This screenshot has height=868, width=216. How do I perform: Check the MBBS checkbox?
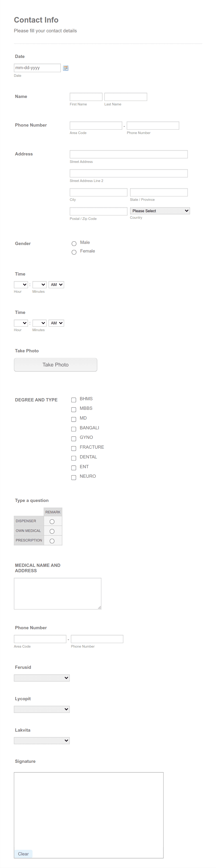(74, 409)
